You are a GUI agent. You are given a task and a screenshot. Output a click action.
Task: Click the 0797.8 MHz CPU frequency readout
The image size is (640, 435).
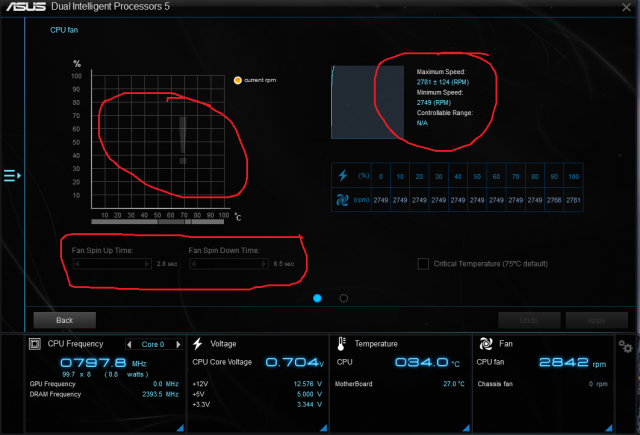click(x=103, y=363)
